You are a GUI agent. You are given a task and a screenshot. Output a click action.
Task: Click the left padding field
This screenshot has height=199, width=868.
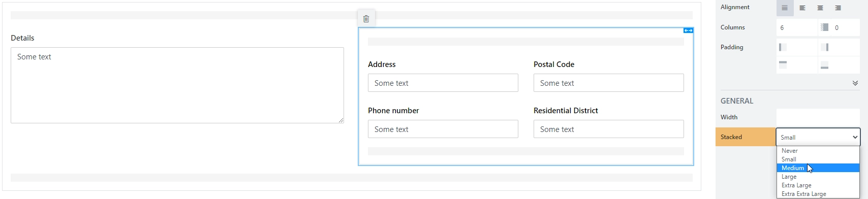point(797,47)
